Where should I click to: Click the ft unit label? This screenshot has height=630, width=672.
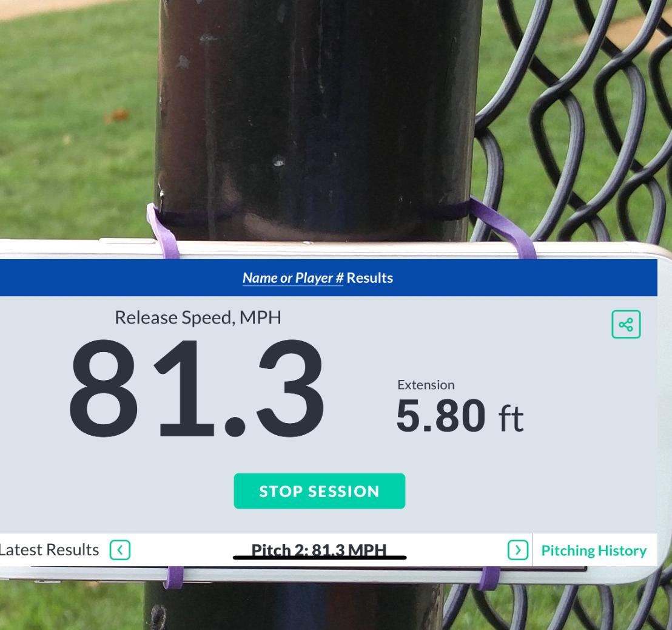point(511,418)
